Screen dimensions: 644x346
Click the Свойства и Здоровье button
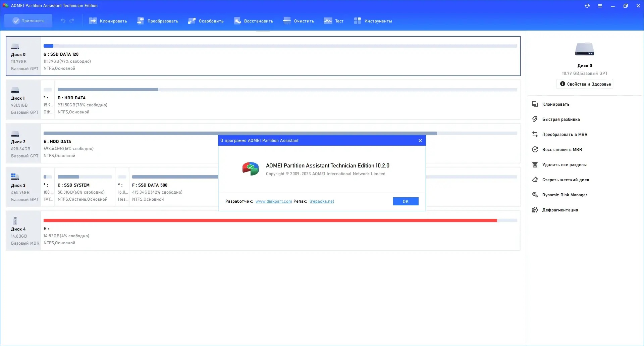[585, 84]
